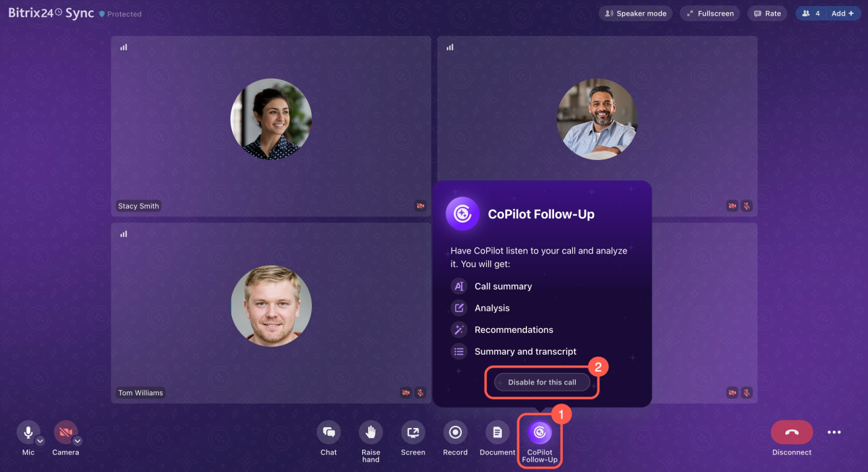Click the Rate button
Image resolution: width=868 pixels, height=472 pixels.
[767, 14]
